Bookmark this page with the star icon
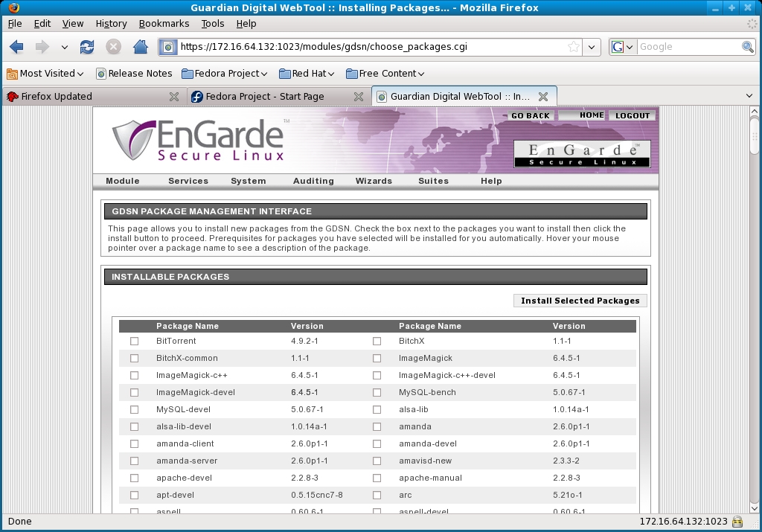 coord(574,47)
